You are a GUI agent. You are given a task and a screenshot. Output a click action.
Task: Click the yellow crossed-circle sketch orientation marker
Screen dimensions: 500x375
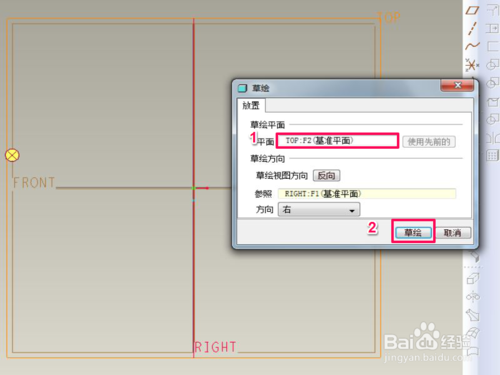12,155
